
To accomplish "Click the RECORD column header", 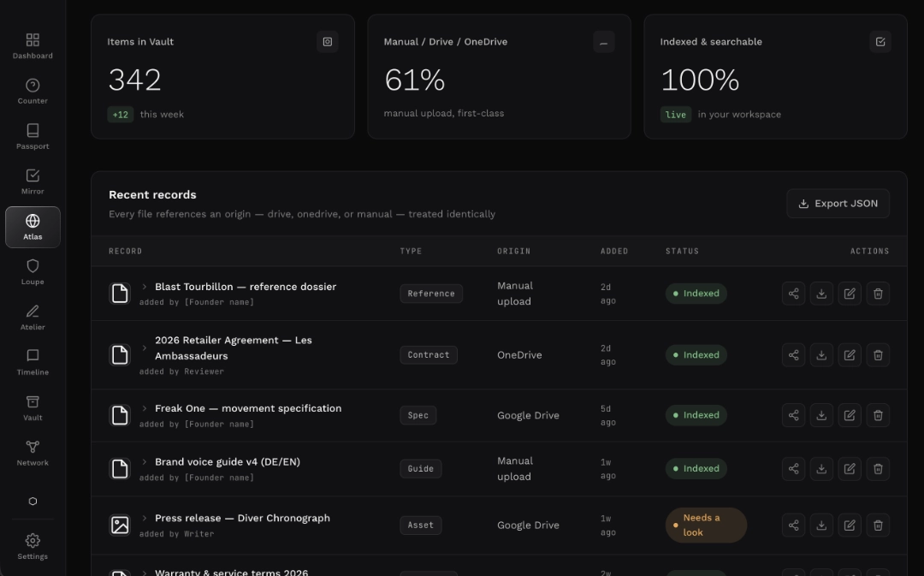I will pos(126,251).
